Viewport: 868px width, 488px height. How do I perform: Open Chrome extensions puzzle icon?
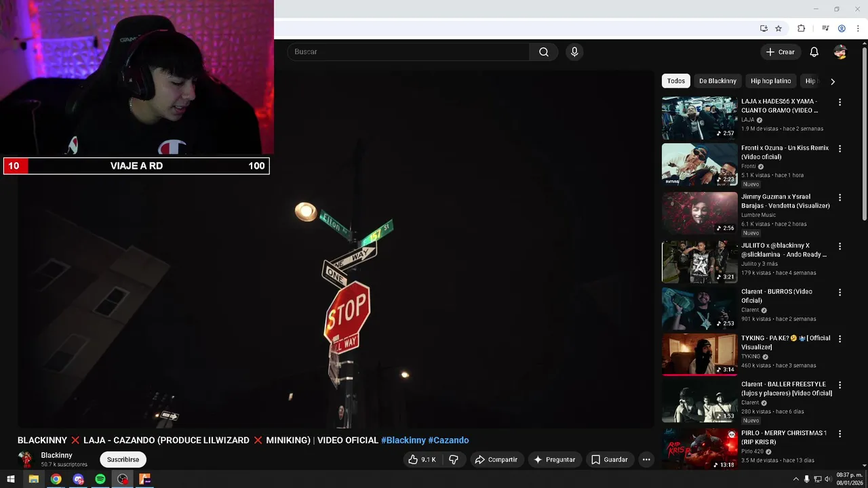[x=801, y=28]
